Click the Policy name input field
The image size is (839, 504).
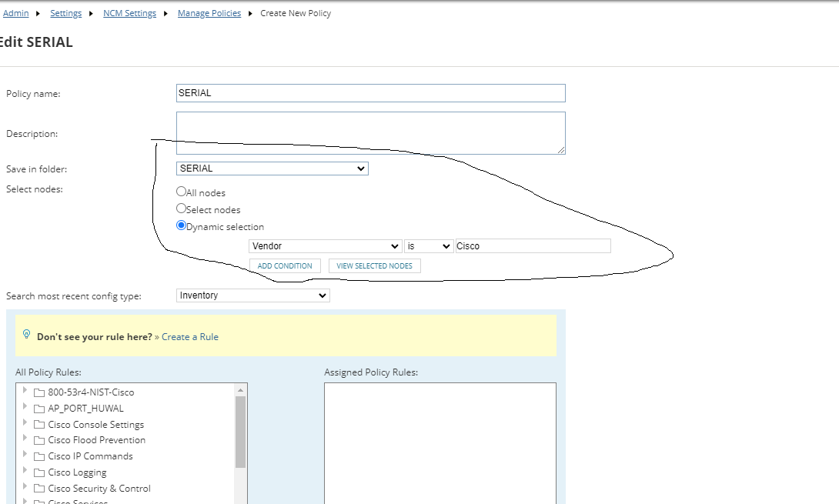point(370,93)
